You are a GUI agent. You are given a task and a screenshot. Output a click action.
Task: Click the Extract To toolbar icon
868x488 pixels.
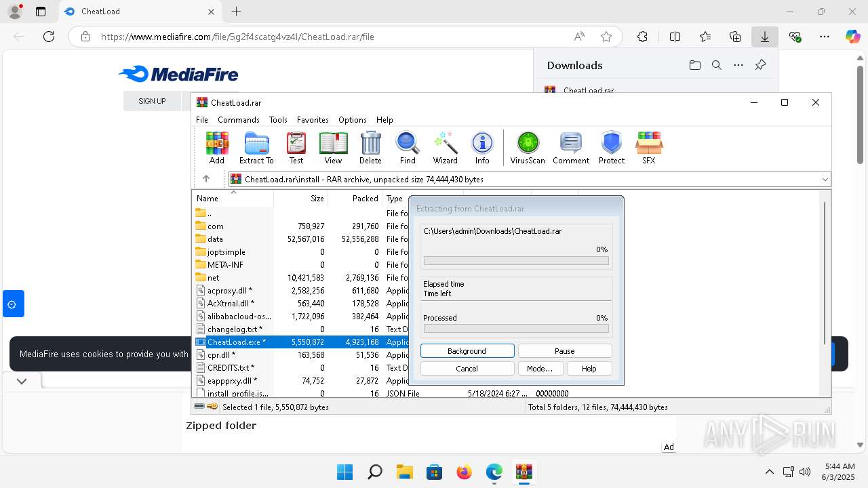point(256,148)
